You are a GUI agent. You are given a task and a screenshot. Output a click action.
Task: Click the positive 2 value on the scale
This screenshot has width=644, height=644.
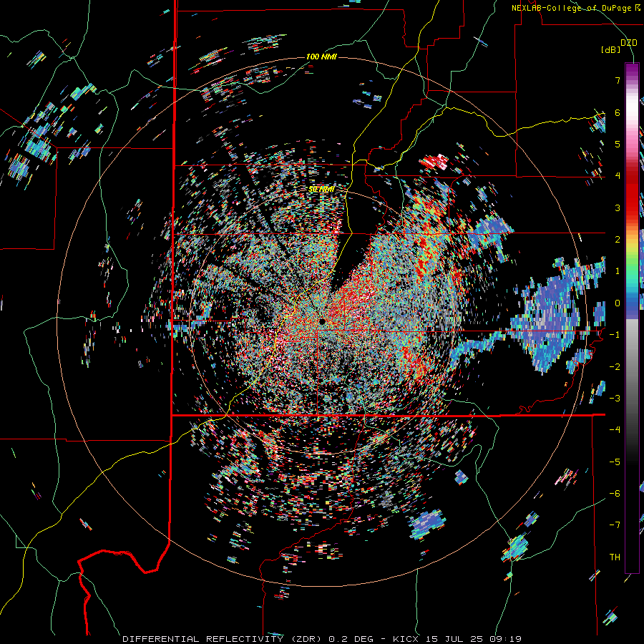(x=618, y=240)
